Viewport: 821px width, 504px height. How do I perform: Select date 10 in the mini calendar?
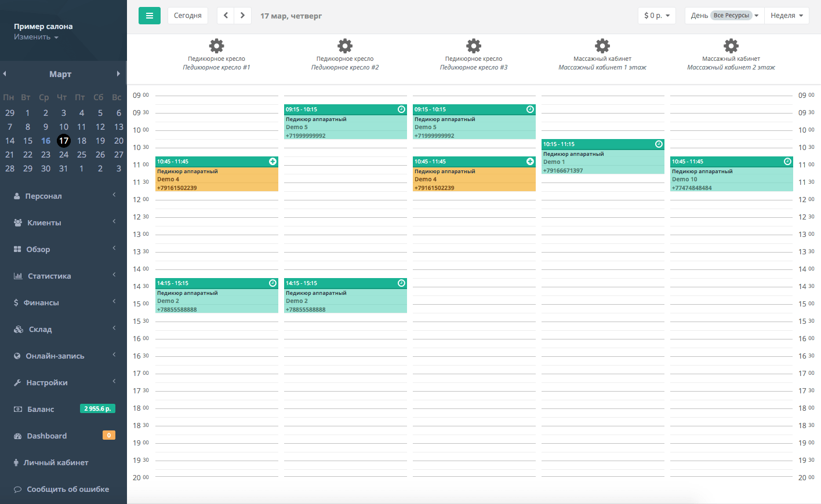(x=64, y=127)
